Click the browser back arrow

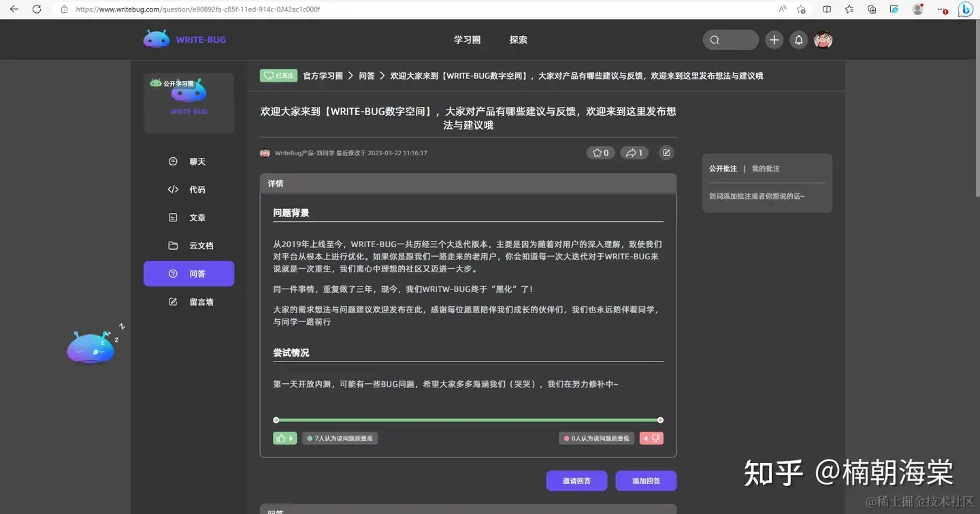click(15, 10)
